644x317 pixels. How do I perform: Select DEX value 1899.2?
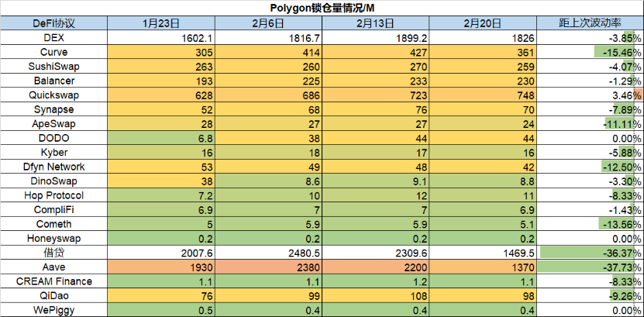pos(375,38)
